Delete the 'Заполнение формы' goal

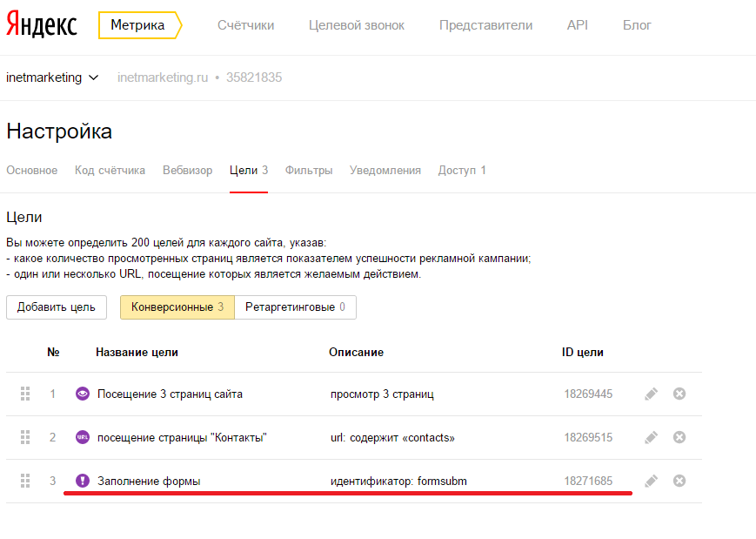pyautogui.click(x=679, y=482)
